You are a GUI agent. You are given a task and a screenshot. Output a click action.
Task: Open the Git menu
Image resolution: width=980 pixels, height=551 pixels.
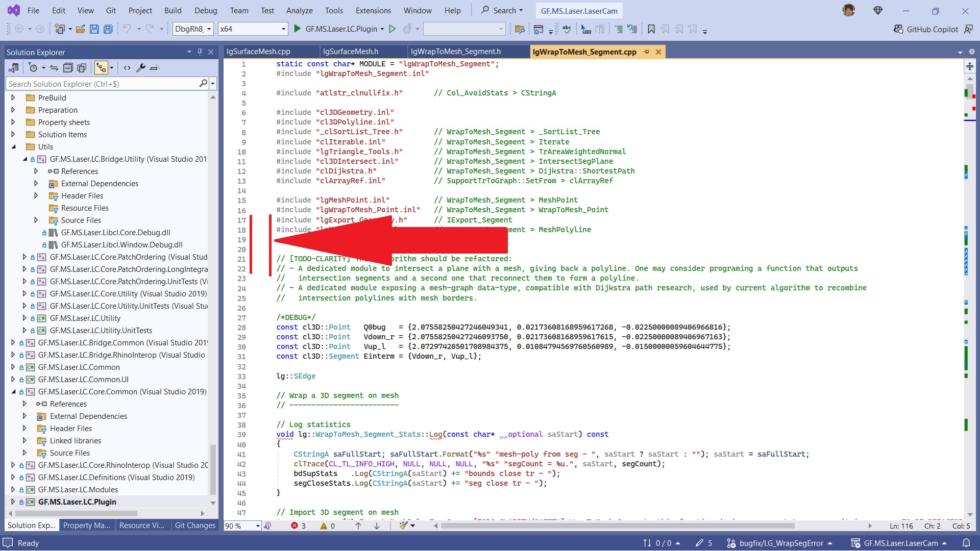click(111, 10)
